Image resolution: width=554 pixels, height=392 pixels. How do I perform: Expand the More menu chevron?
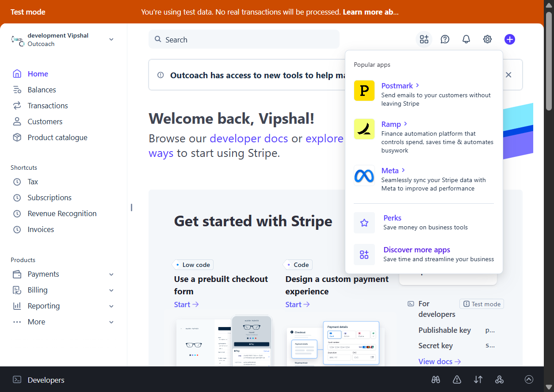111,322
